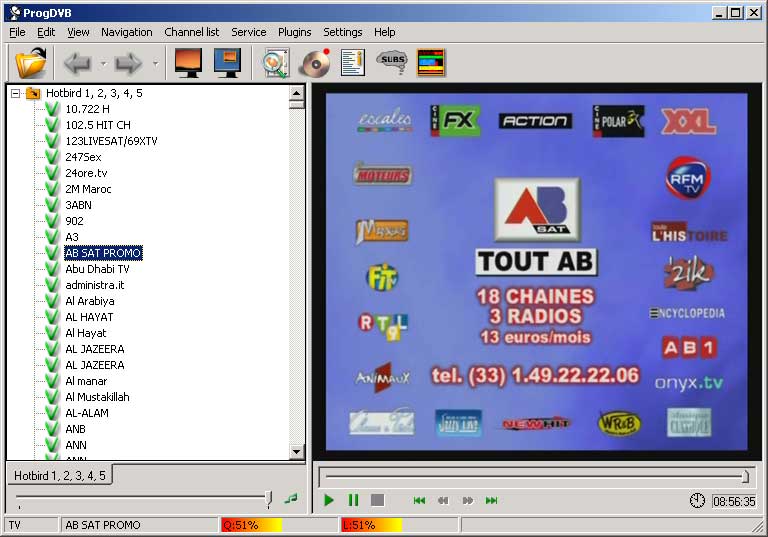This screenshot has width=768, height=537.
Task: Select channel 3ABN
Action: (x=78, y=205)
